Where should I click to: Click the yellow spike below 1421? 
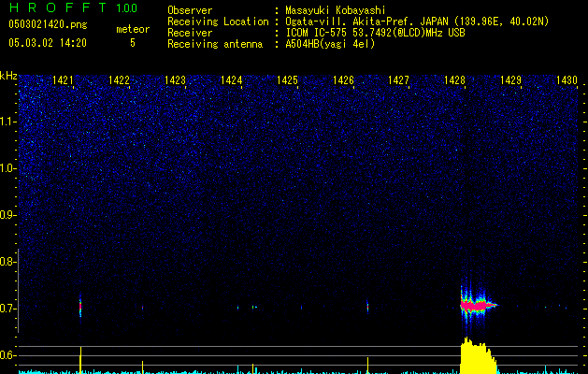[x=80, y=359]
